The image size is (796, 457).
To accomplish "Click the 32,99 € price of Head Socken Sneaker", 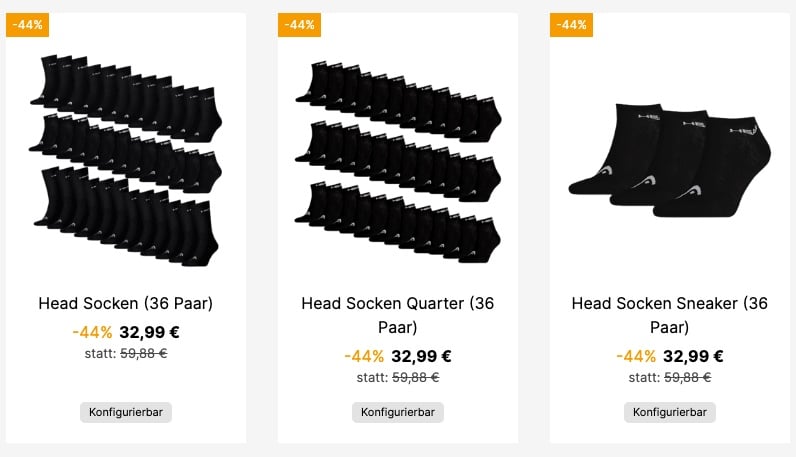I will (694, 356).
